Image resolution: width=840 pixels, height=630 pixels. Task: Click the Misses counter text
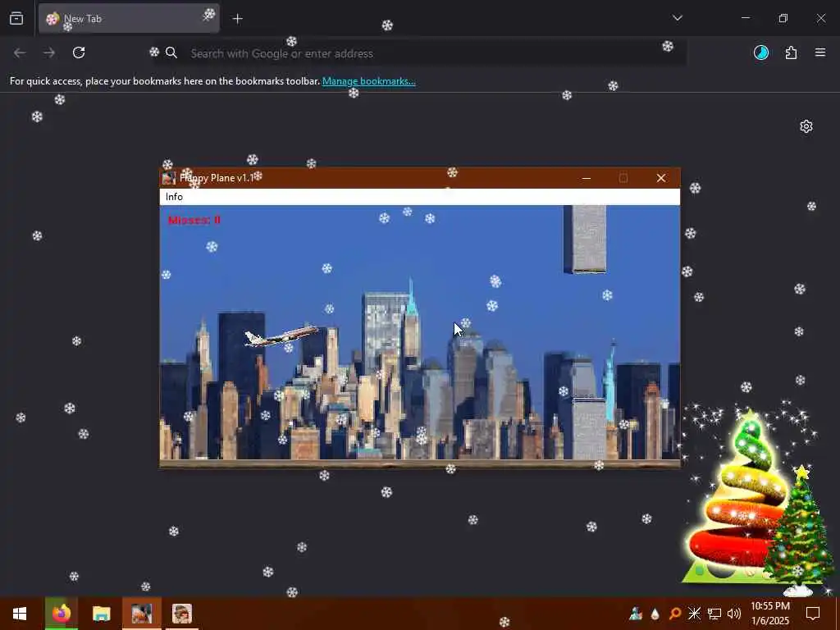[194, 220]
